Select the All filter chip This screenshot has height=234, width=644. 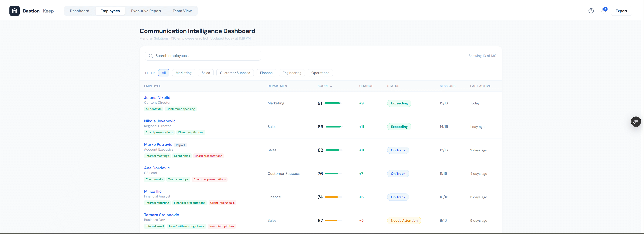[164, 73]
